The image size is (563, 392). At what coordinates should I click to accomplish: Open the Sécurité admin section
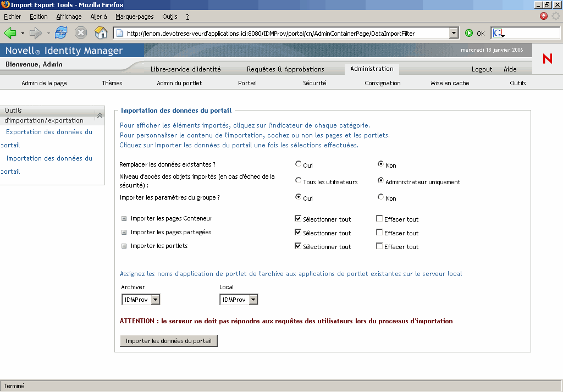tap(314, 83)
